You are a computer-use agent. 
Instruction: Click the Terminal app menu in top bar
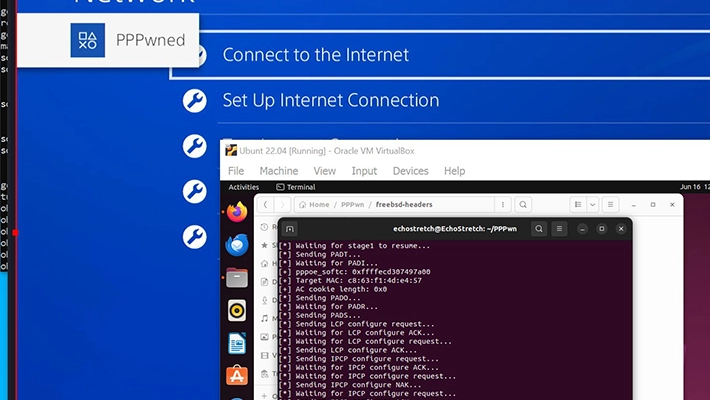(x=296, y=187)
